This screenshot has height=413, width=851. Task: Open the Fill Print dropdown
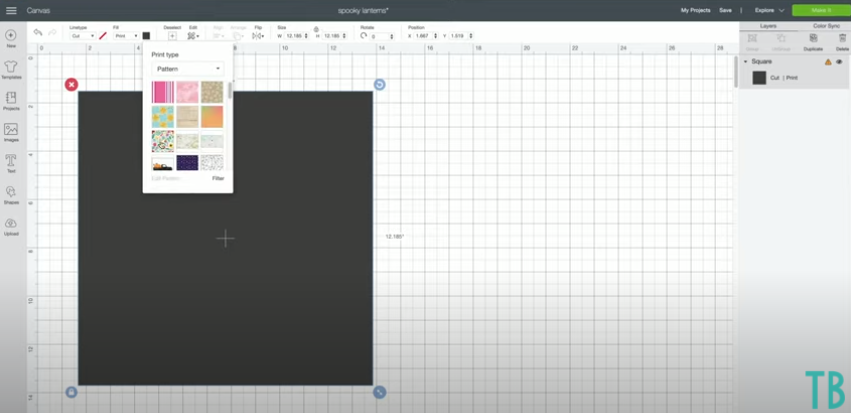[126, 36]
